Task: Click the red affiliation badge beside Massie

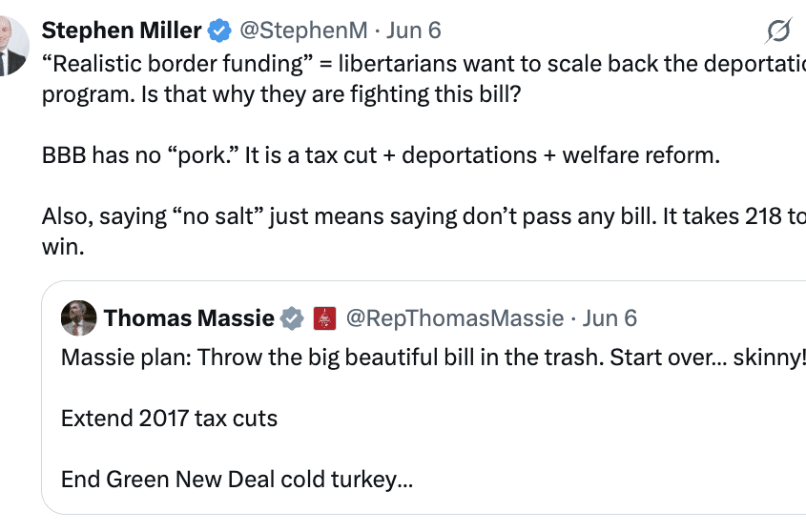Action: (324, 318)
